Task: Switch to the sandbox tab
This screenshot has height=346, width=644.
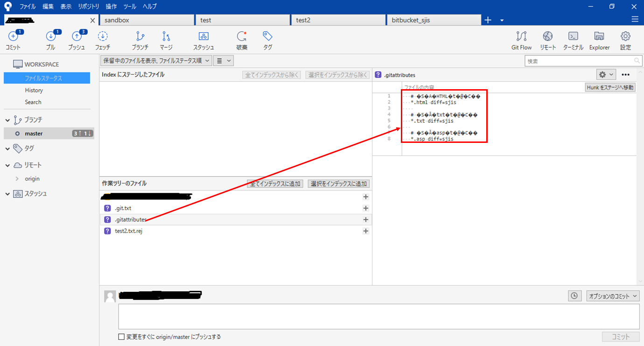Action: pos(147,20)
